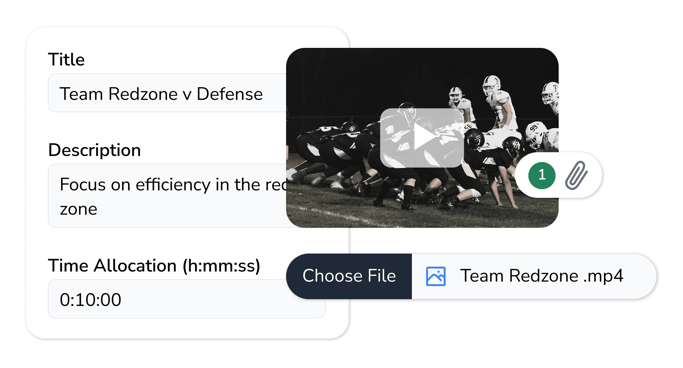Focus the Time Allocation input field
Image resolution: width=683 pixels, height=368 pixels.
(186, 299)
